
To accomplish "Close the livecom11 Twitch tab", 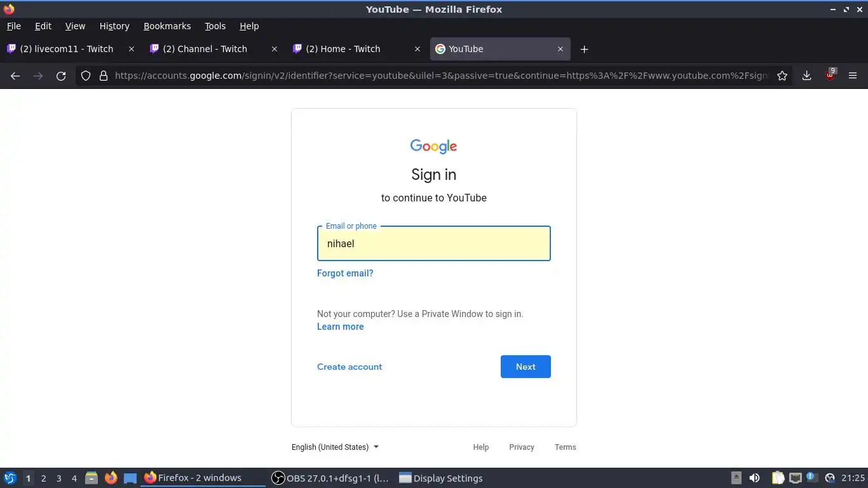I will click(x=132, y=49).
